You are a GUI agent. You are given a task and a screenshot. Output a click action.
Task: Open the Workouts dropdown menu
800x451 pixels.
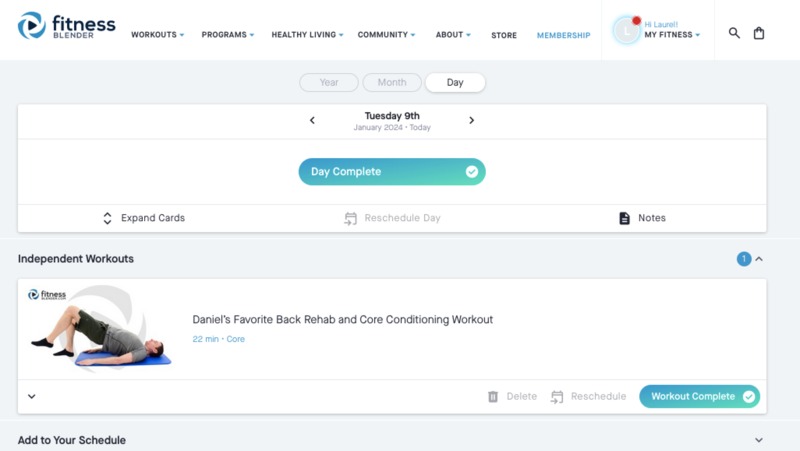click(x=158, y=35)
